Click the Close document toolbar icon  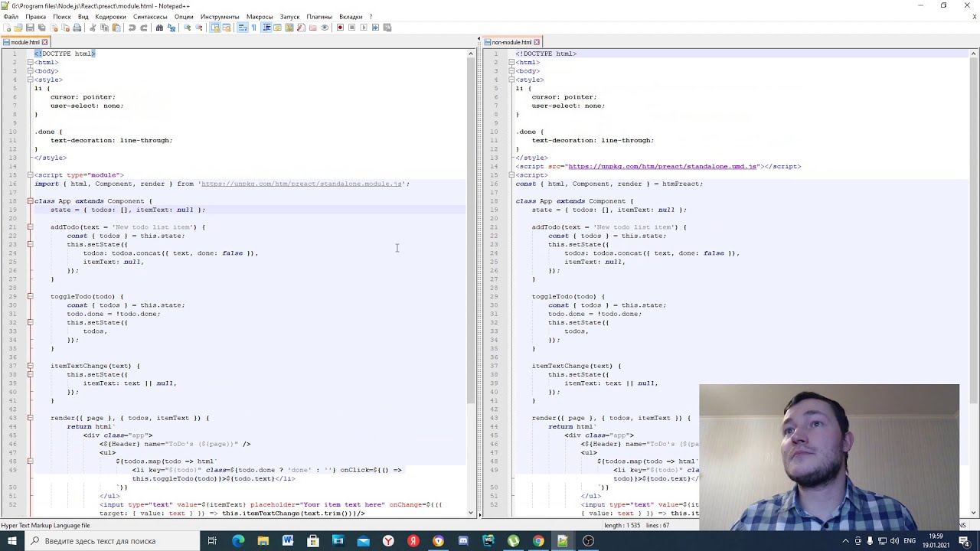pyautogui.click(x=54, y=28)
